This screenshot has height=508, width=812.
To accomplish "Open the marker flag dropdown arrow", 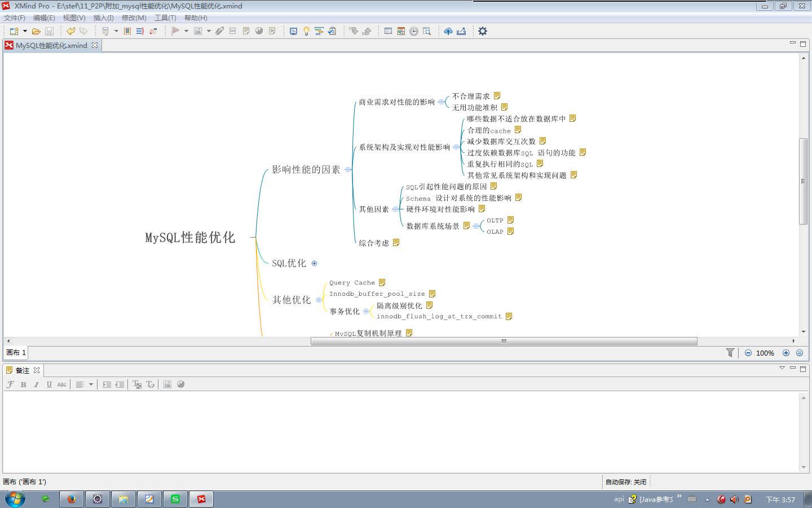I will click(186, 31).
